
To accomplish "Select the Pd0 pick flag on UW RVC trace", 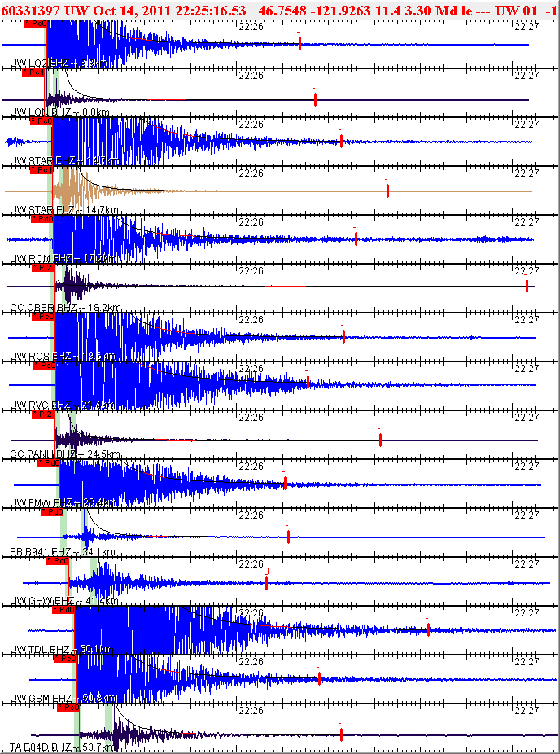I will point(45,366).
